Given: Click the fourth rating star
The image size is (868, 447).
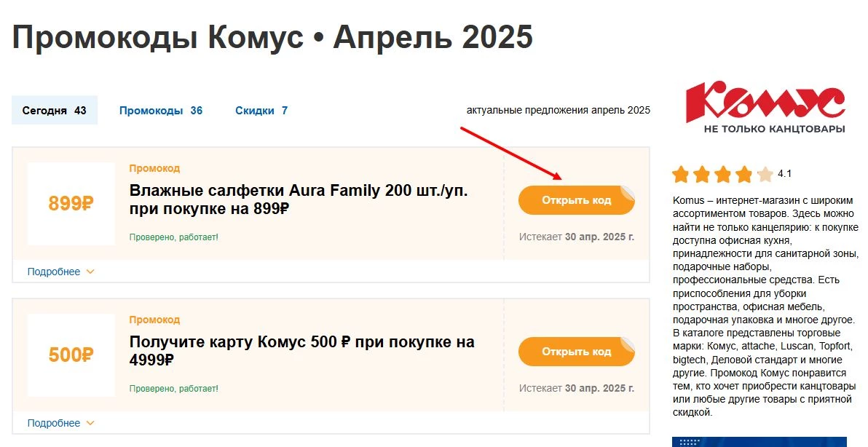Looking at the screenshot, I should pyautogui.click(x=743, y=174).
